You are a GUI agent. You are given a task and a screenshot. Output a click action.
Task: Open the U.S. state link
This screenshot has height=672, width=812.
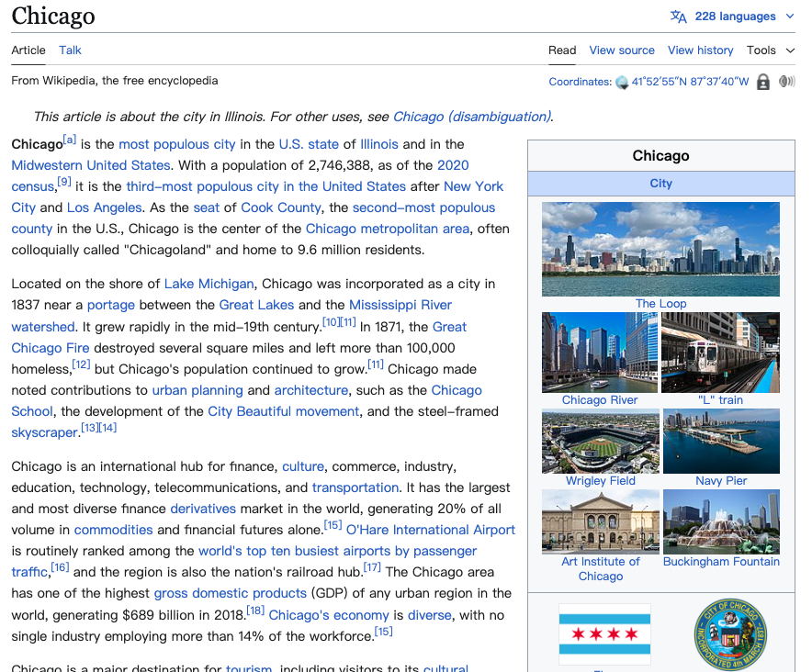click(309, 144)
